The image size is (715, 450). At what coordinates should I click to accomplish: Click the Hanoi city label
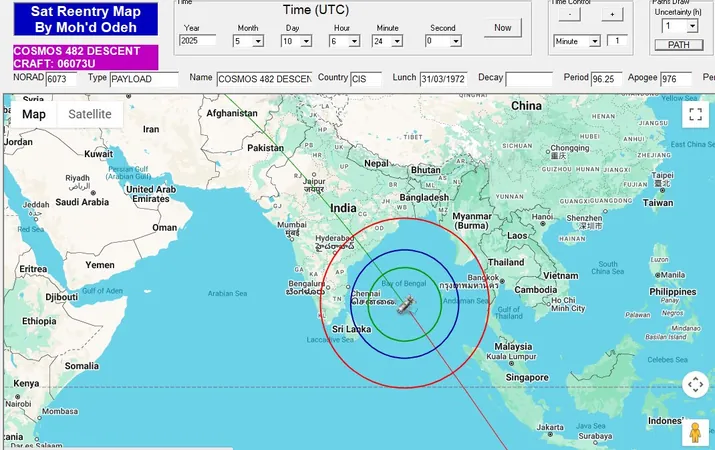click(542, 217)
